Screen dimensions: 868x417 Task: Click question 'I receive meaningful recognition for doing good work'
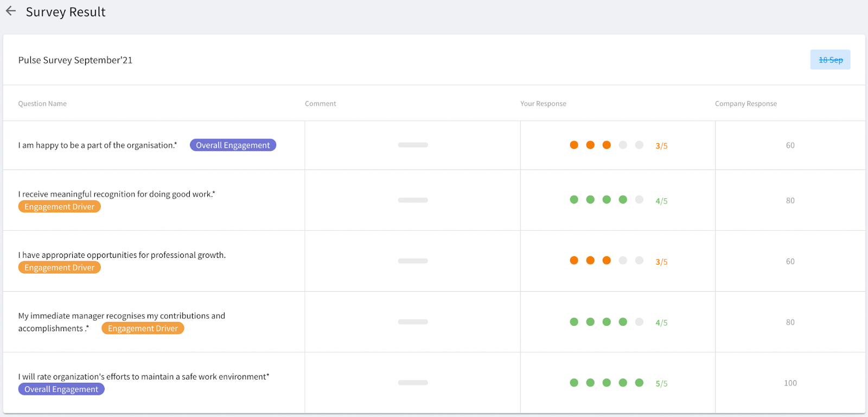(x=117, y=194)
